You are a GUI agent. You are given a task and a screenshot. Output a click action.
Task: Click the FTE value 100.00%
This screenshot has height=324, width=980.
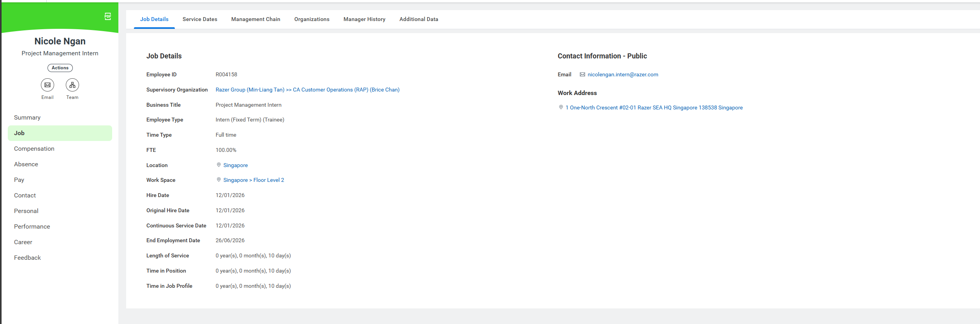point(226,150)
